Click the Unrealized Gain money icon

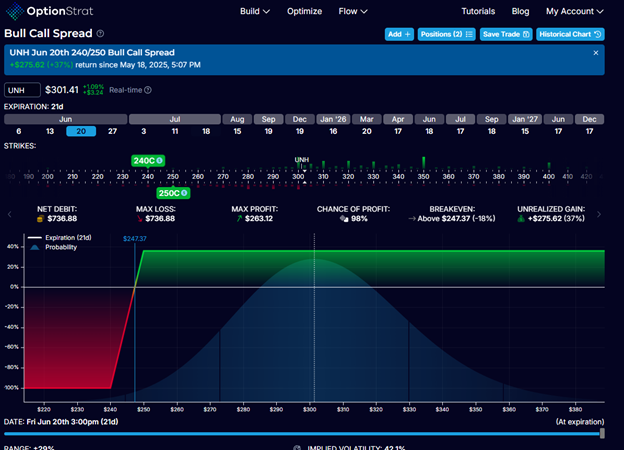521,219
